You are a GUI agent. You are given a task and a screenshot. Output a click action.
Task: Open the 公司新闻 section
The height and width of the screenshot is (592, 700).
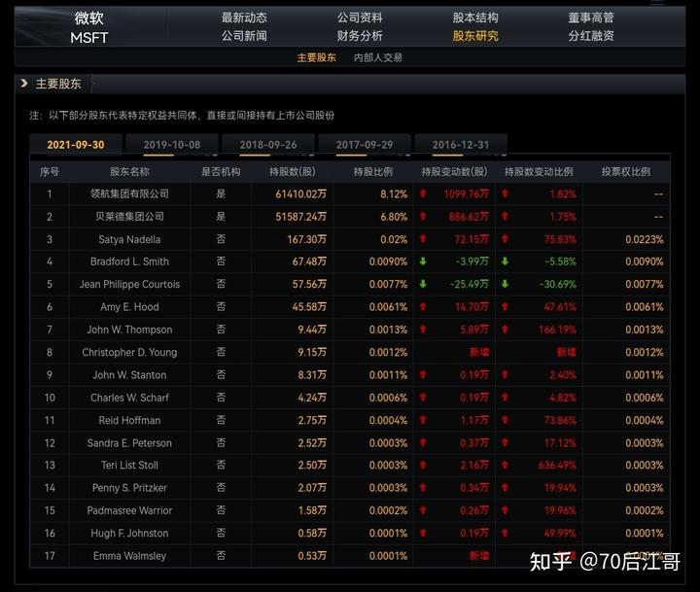tap(244, 36)
